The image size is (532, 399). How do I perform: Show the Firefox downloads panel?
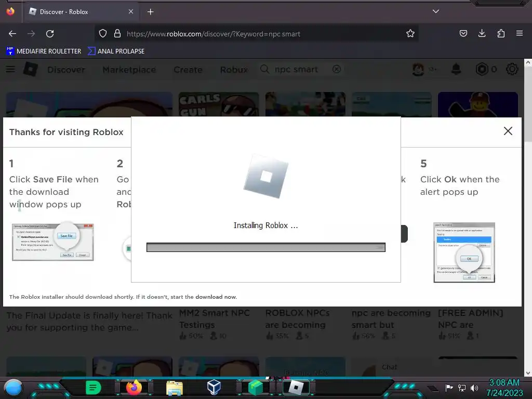point(482,33)
